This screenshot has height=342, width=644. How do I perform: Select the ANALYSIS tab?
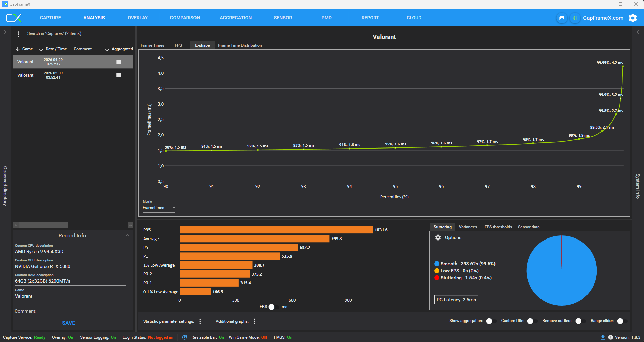(94, 18)
